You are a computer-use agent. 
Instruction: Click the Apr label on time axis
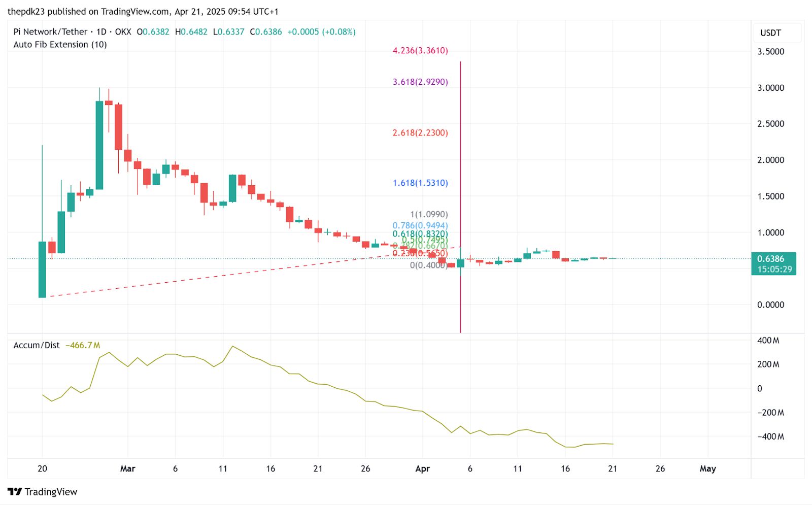click(422, 469)
